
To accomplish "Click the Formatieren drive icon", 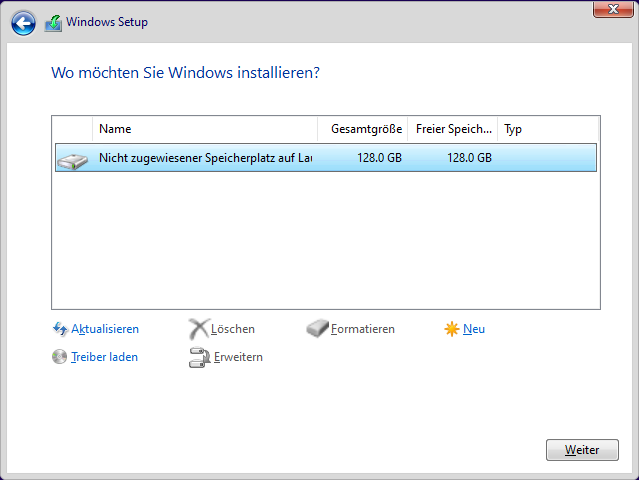I will coord(318,329).
